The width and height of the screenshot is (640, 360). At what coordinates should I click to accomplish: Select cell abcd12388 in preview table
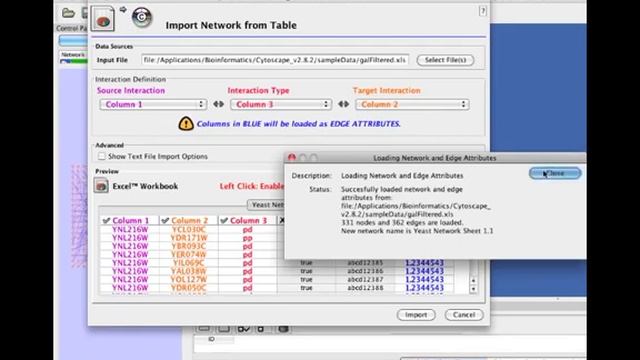(x=365, y=288)
